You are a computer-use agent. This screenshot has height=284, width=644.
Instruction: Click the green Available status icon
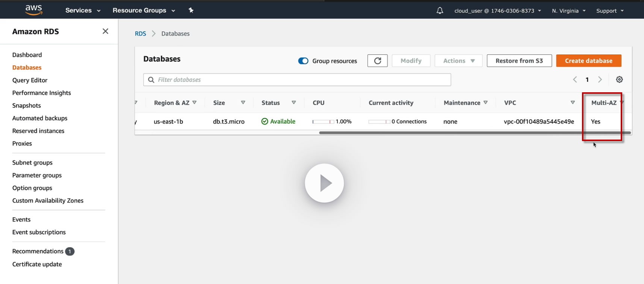tap(265, 121)
